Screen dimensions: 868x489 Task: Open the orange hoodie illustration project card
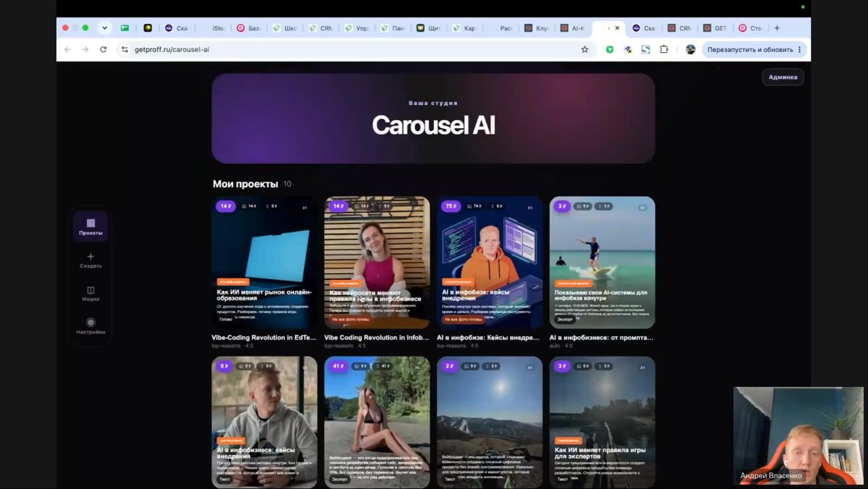[490, 263]
